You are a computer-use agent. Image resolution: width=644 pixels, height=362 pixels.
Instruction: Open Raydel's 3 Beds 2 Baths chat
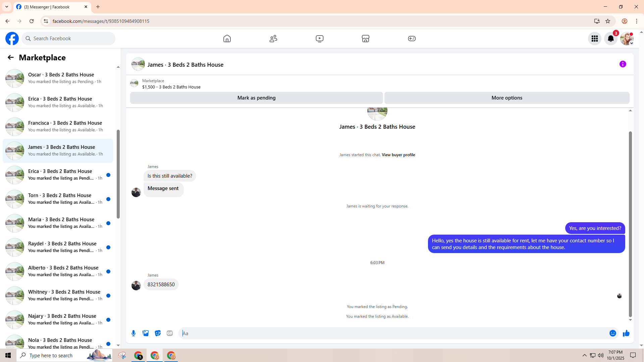(58, 247)
